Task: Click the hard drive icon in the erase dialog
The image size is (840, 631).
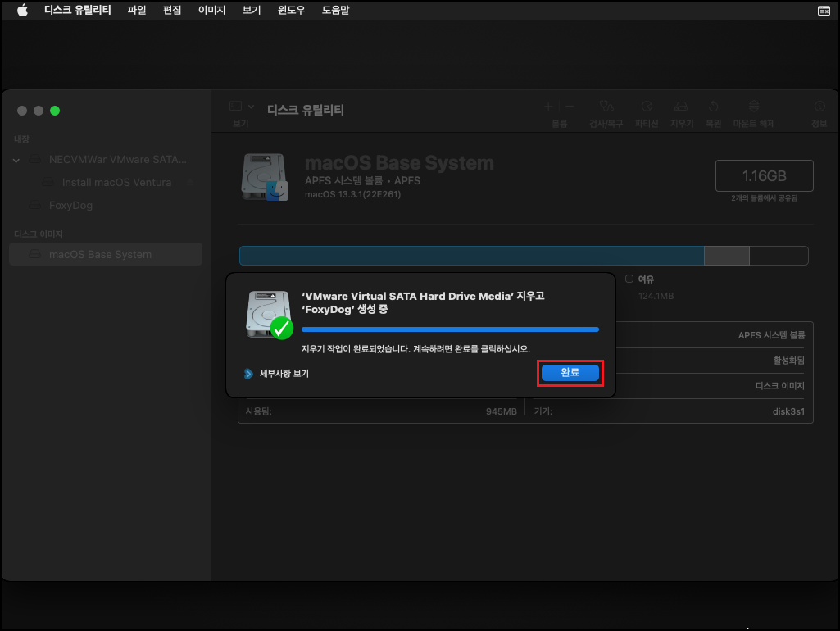Action: pyautogui.click(x=270, y=315)
